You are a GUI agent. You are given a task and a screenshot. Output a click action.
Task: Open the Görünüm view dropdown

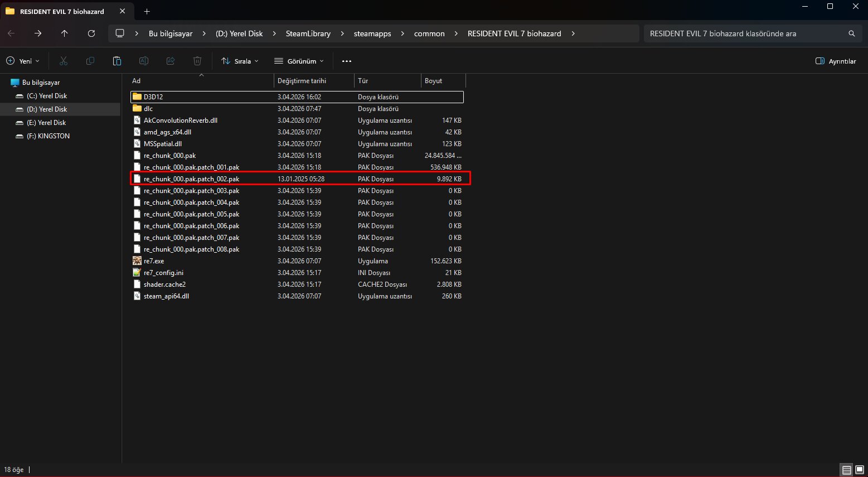point(298,61)
